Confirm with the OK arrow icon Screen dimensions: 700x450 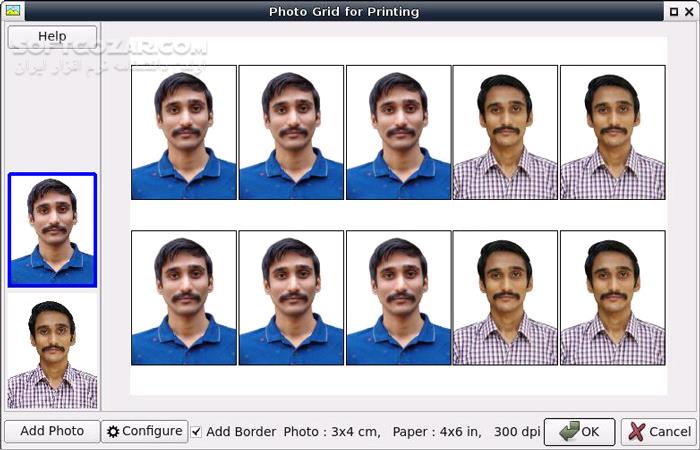point(570,431)
